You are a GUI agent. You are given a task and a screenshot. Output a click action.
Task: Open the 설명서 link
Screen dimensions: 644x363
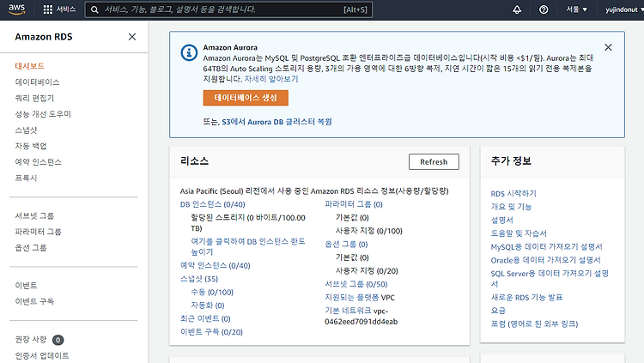tap(502, 221)
